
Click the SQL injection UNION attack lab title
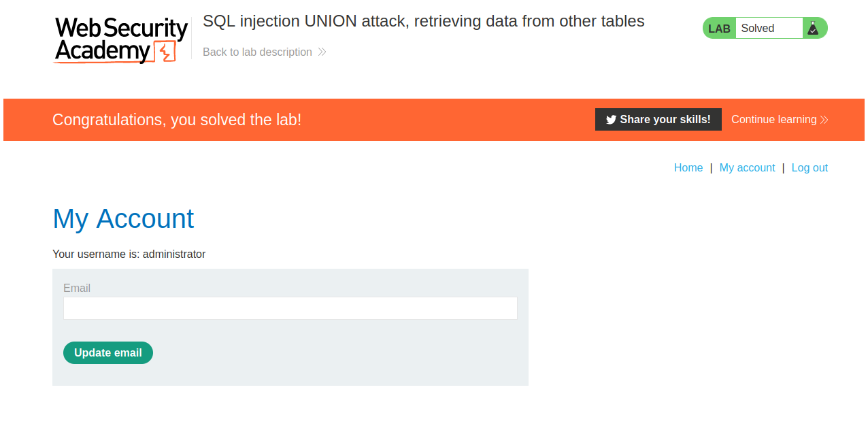coord(423,21)
